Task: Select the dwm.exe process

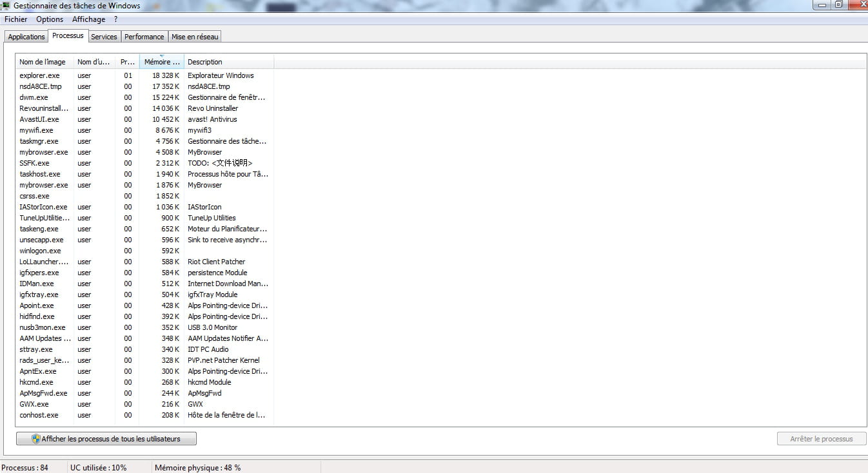Action: tap(145, 97)
